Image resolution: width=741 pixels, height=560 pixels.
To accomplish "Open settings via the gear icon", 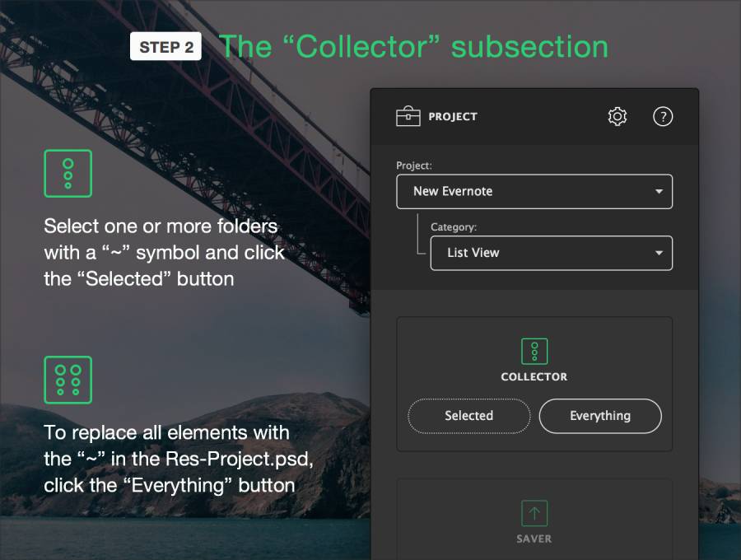I will pos(617,116).
